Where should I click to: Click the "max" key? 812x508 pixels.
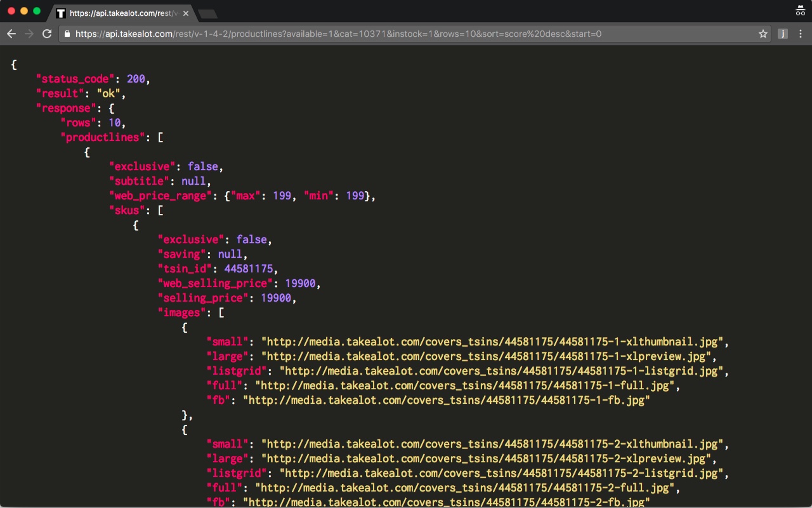pyautogui.click(x=246, y=196)
